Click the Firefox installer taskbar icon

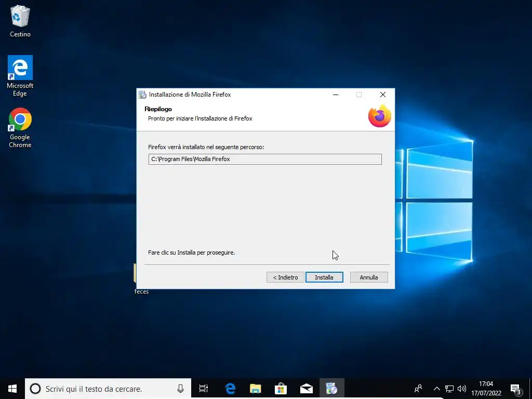332,389
